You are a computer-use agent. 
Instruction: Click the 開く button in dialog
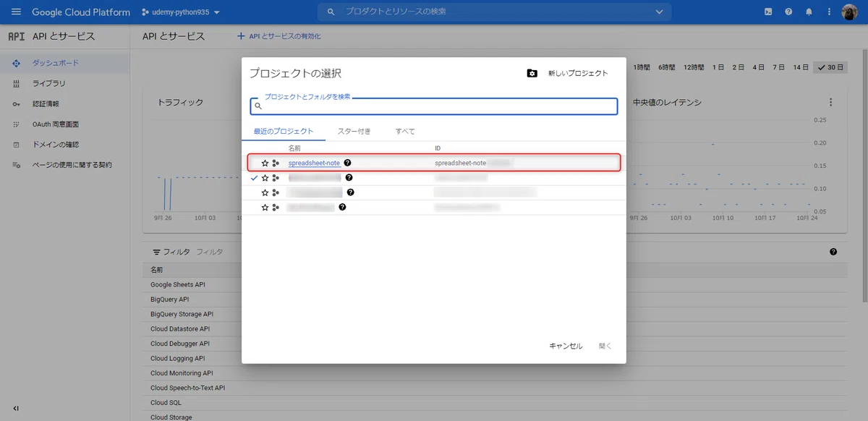(605, 346)
